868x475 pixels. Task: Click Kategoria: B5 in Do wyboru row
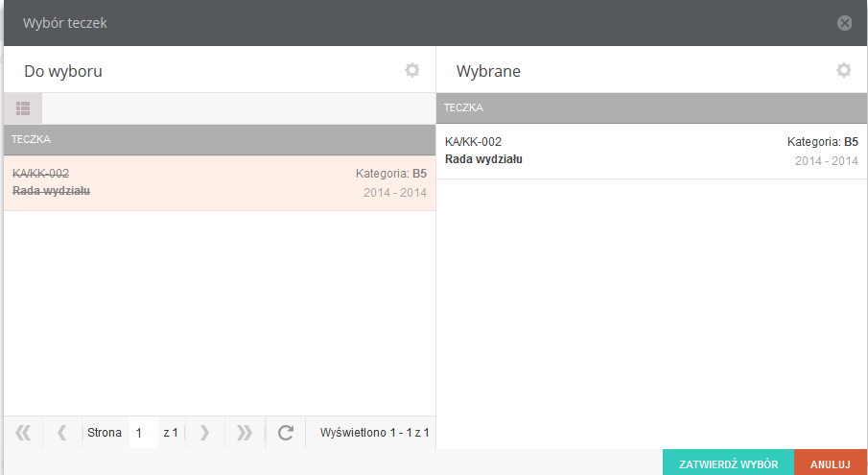coord(391,174)
